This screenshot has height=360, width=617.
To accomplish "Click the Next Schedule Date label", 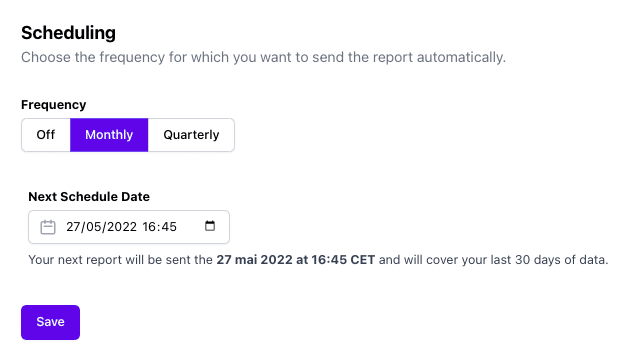I will coord(89,197).
